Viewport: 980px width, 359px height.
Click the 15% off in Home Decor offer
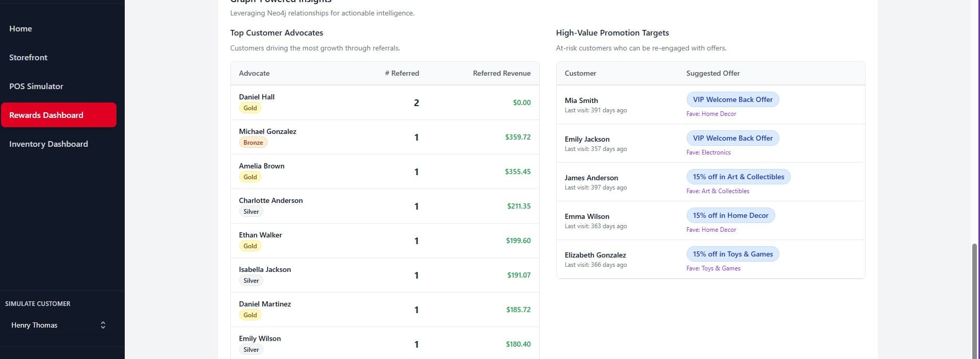pyautogui.click(x=730, y=215)
